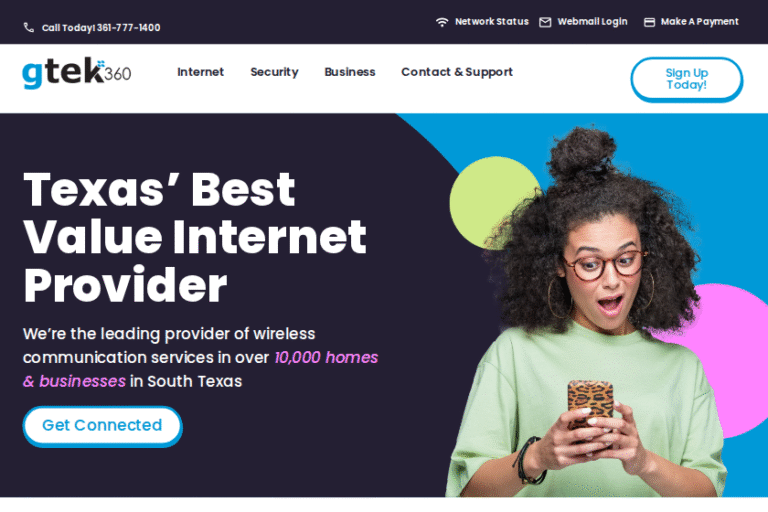Open the Internet menu
The width and height of the screenshot is (768, 512).
click(x=200, y=72)
